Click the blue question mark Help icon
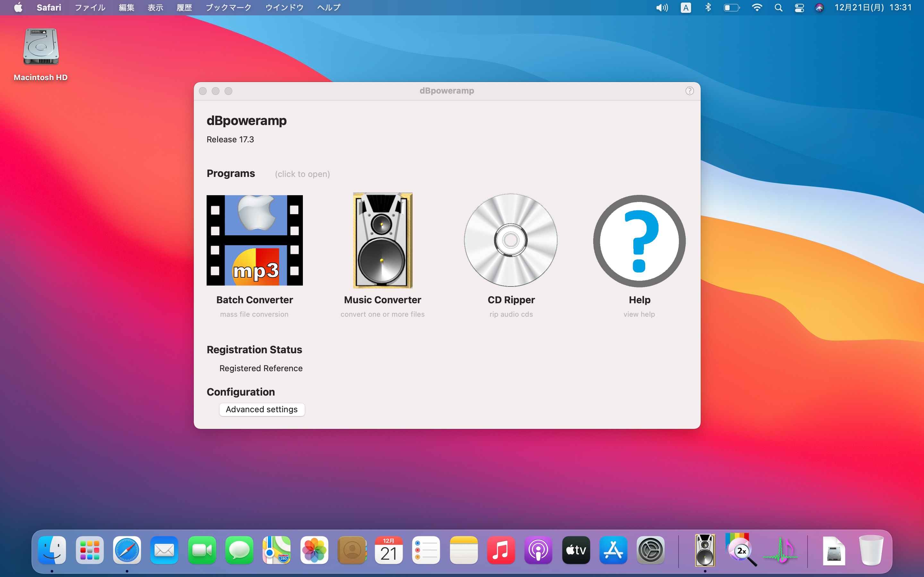This screenshot has height=577, width=924. click(x=639, y=241)
